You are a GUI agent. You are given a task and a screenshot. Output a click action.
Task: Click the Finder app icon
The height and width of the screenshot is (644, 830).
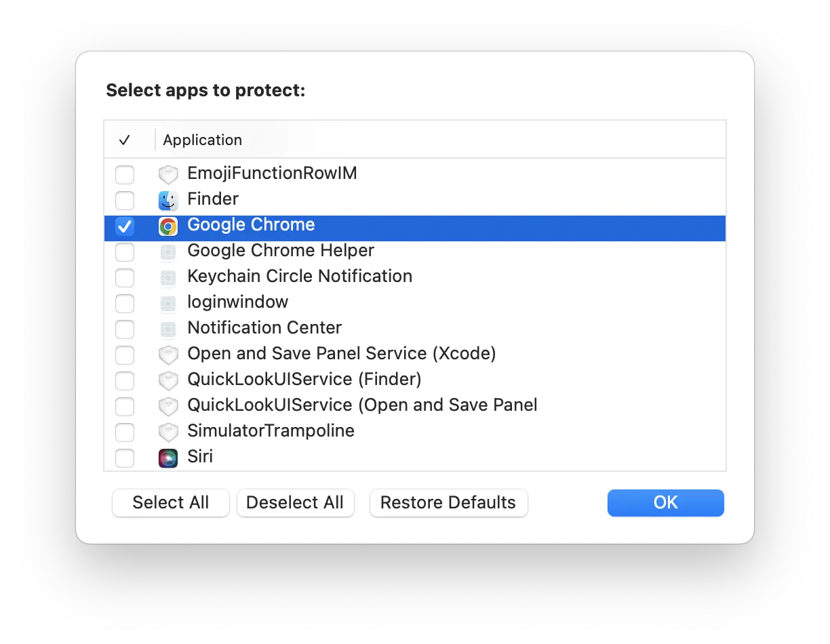coord(167,200)
